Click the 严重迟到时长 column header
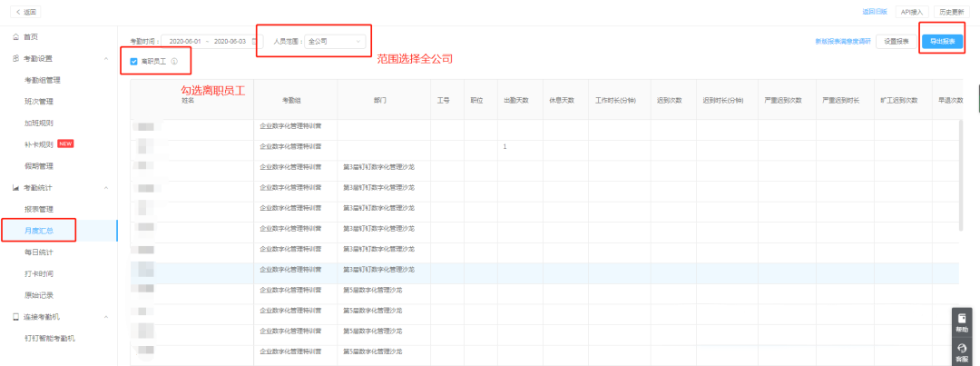Viewport: 980px width, 366px height. tap(841, 100)
